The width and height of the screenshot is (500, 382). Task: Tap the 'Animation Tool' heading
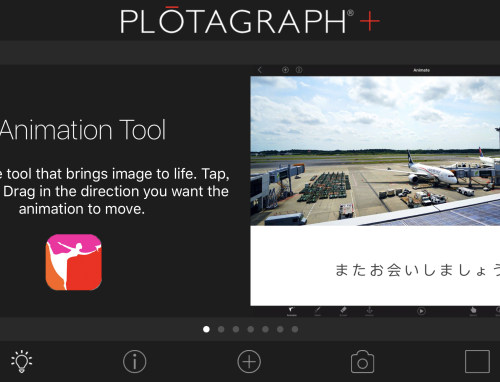tap(83, 130)
